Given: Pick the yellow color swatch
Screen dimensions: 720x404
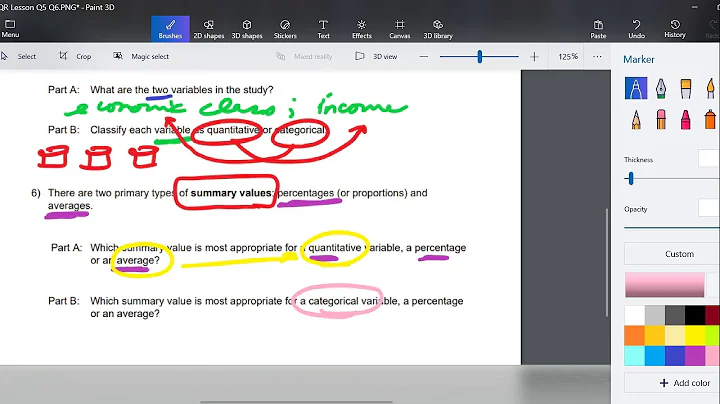Looking at the screenshot, I should tap(695, 336).
